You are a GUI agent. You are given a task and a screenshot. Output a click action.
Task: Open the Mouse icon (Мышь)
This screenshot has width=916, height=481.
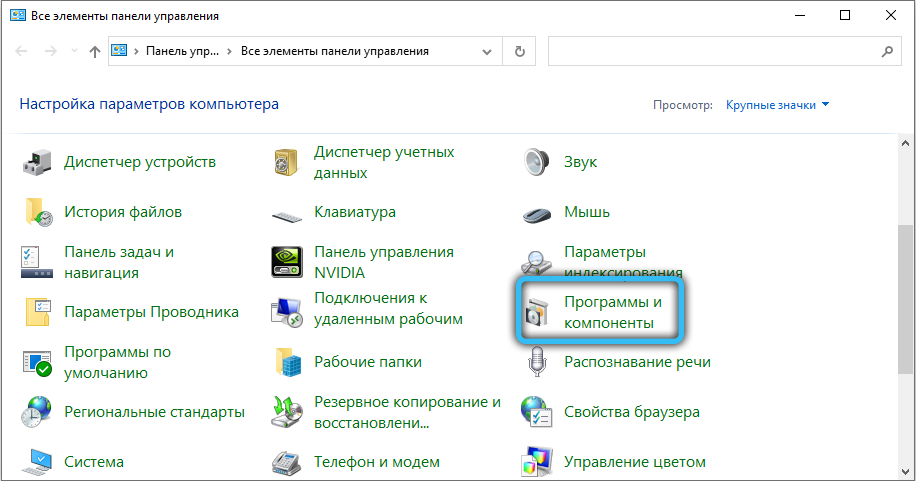(x=538, y=213)
